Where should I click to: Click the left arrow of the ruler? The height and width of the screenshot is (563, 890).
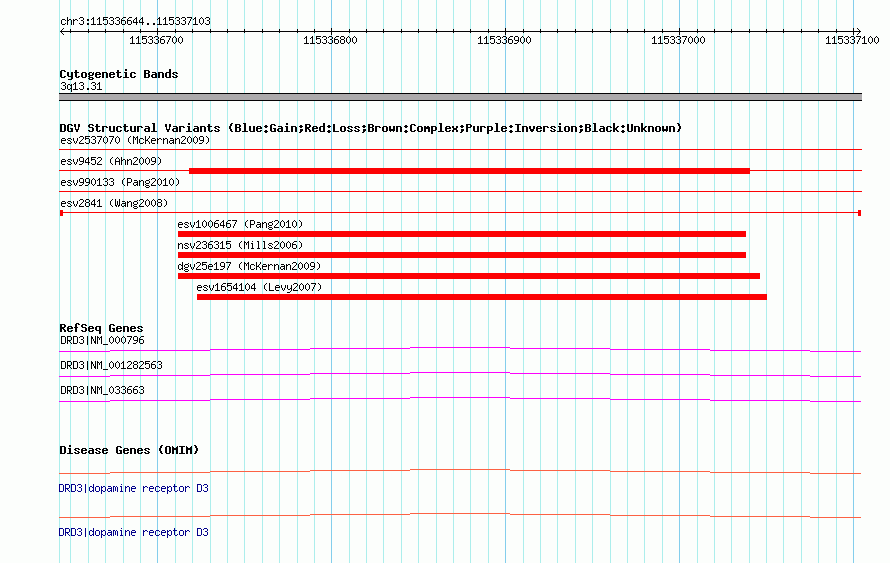[x=62, y=31]
